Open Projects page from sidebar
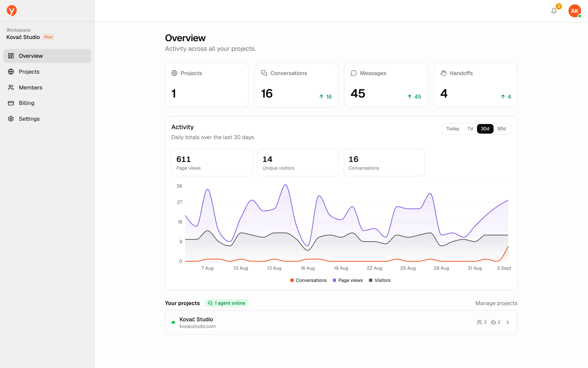 click(47, 72)
